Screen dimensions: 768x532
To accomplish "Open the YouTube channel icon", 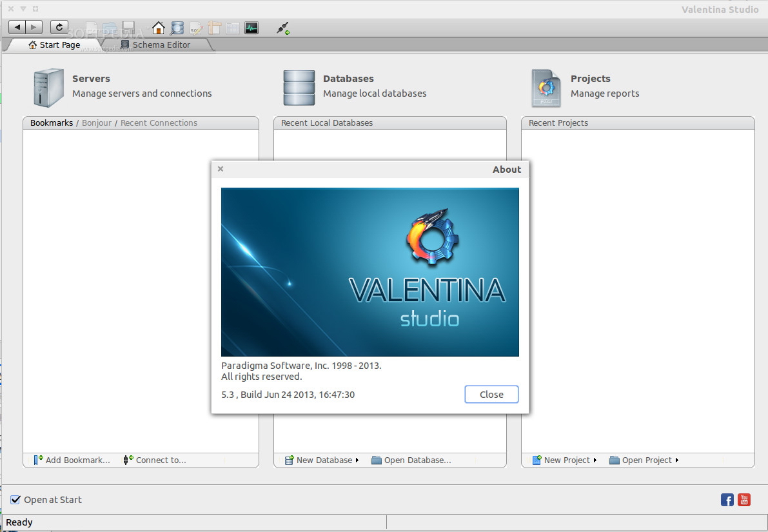I will 744,500.
